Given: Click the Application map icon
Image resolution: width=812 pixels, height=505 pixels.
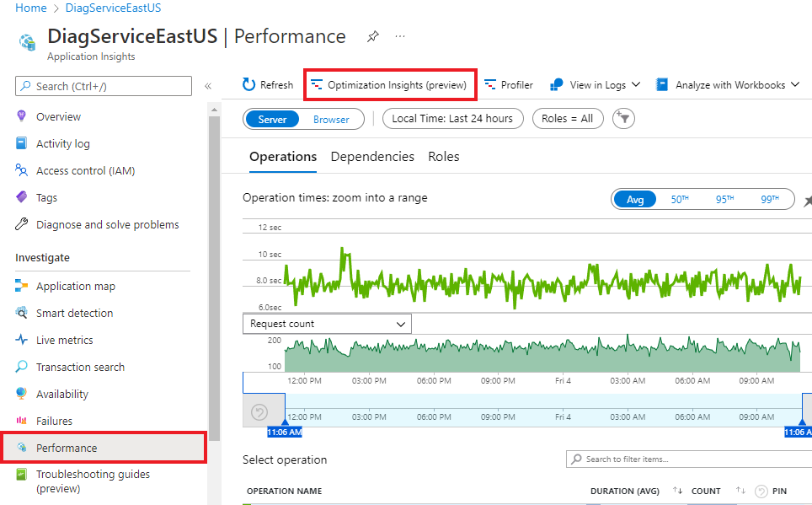Looking at the screenshot, I should click(x=21, y=286).
